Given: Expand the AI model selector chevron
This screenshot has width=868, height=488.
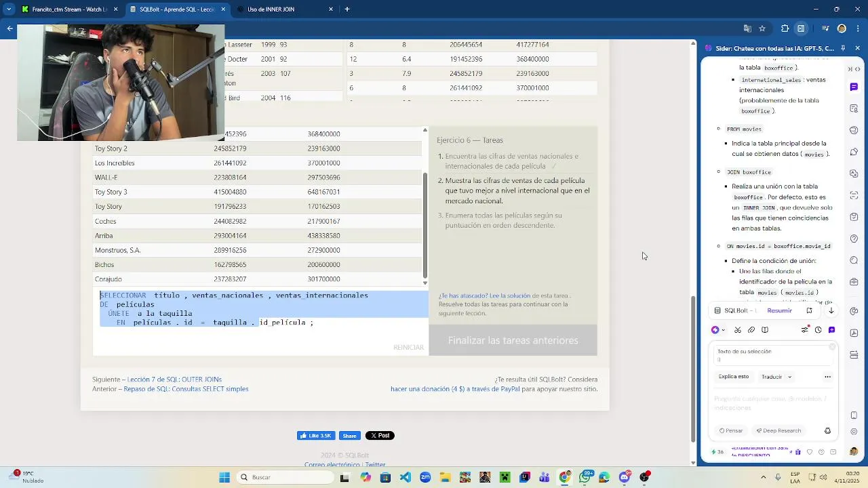Looking at the screenshot, I should tap(723, 330).
